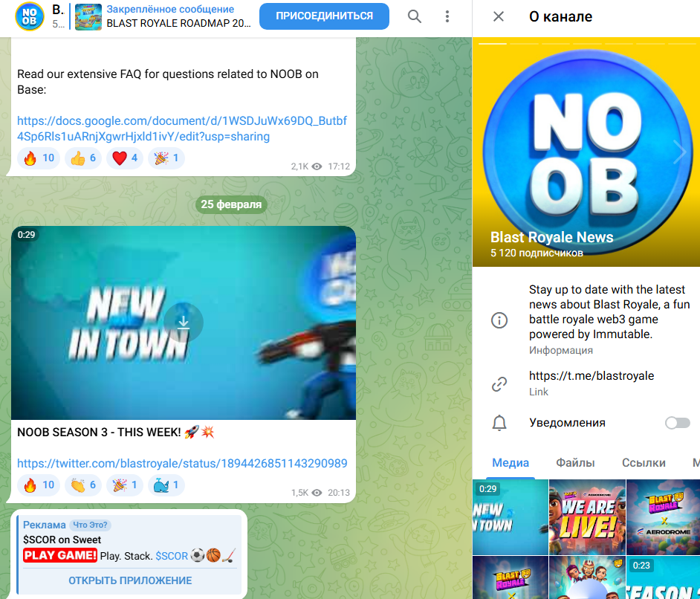
Task: Open search in the channel
Action: pyautogui.click(x=415, y=16)
